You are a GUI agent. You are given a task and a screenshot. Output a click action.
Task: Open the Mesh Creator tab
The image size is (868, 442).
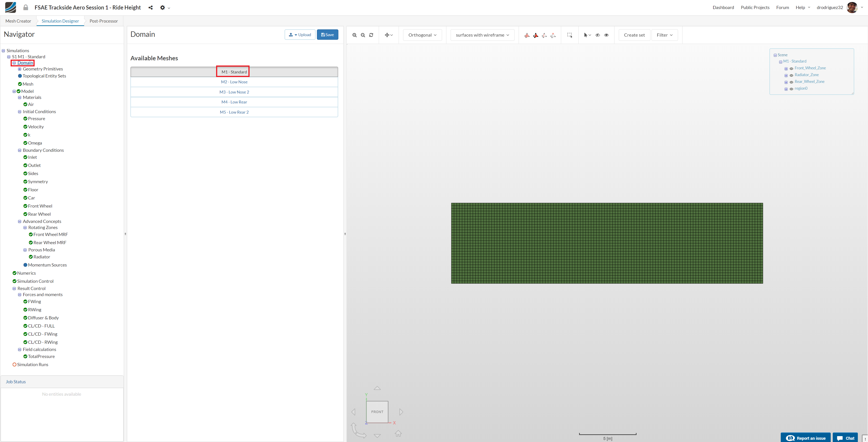18,21
